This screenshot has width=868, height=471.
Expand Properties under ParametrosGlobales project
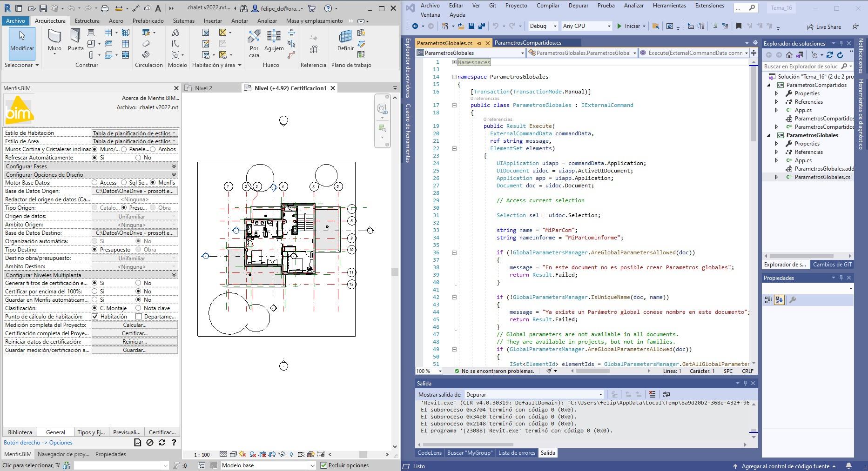pyautogui.click(x=776, y=143)
